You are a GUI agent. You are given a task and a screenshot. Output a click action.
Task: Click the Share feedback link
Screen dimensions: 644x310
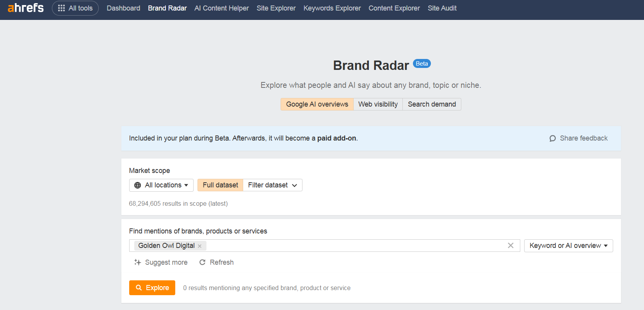tap(578, 138)
